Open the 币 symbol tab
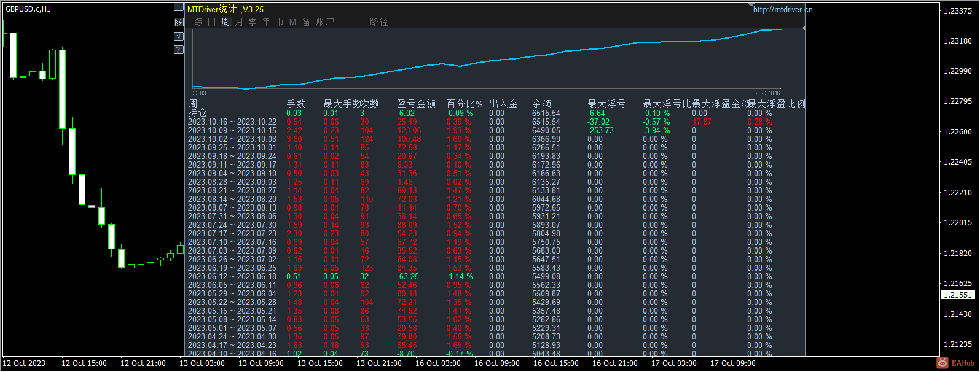The height and width of the screenshot is (372, 980). (x=280, y=22)
